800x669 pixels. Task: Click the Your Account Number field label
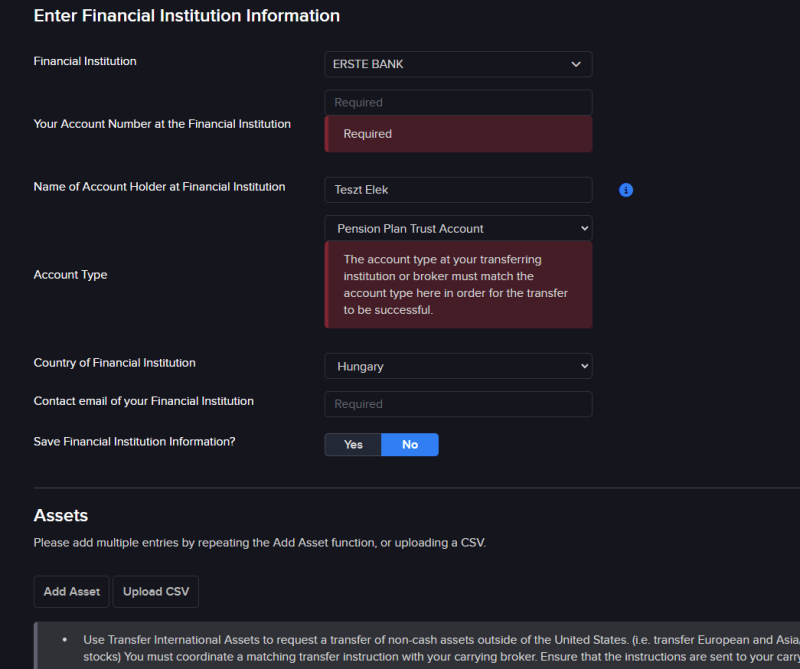tap(162, 124)
